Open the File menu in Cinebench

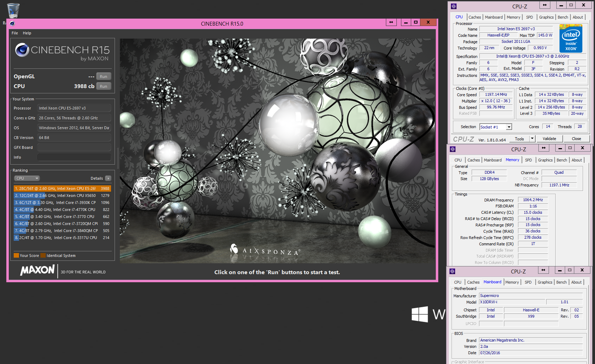click(x=15, y=33)
